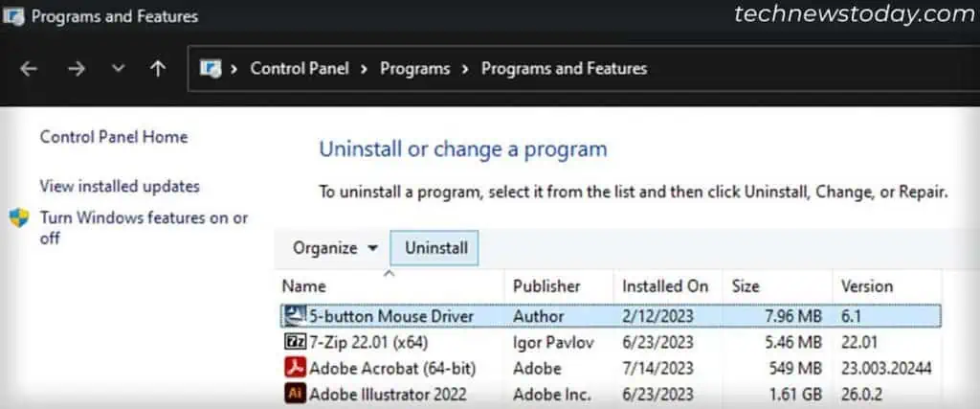Click Igor Pavlov publisher cell
Image resolution: width=980 pixels, height=409 pixels.
[553, 342]
